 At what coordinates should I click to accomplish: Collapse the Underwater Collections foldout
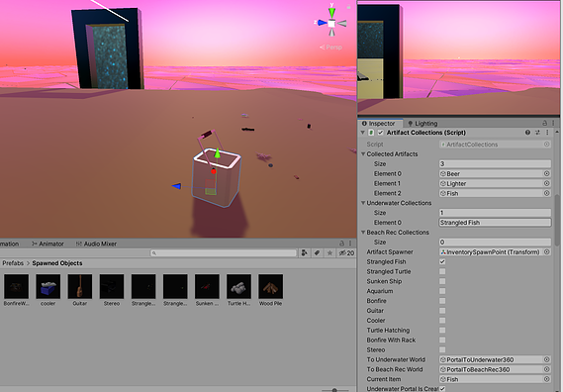coord(363,203)
